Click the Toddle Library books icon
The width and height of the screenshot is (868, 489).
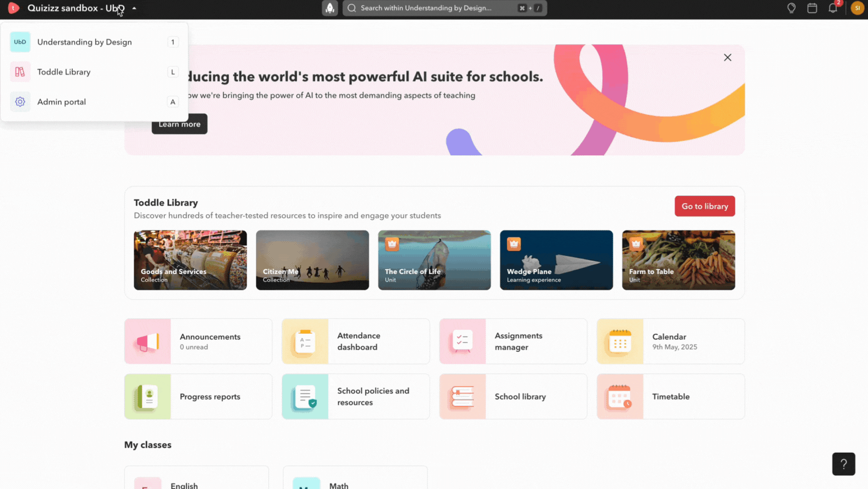click(x=20, y=72)
